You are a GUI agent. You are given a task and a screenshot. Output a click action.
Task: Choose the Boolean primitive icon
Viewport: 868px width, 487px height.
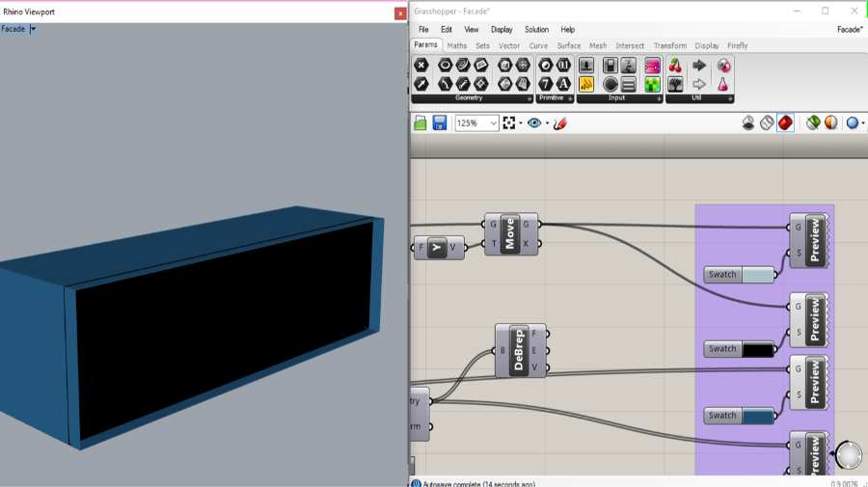coord(546,66)
